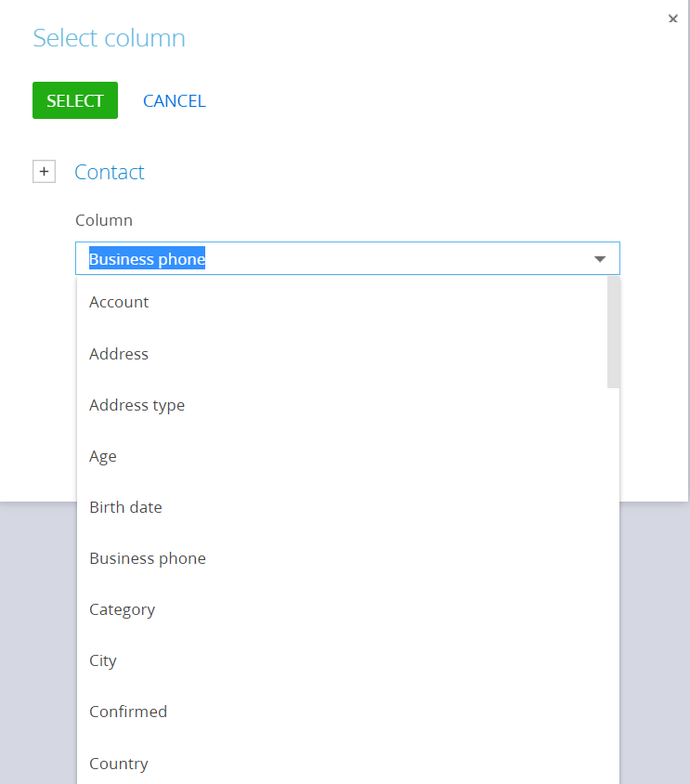Click the Select column title
Image resolution: width=690 pixels, height=784 pixels.
click(109, 38)
